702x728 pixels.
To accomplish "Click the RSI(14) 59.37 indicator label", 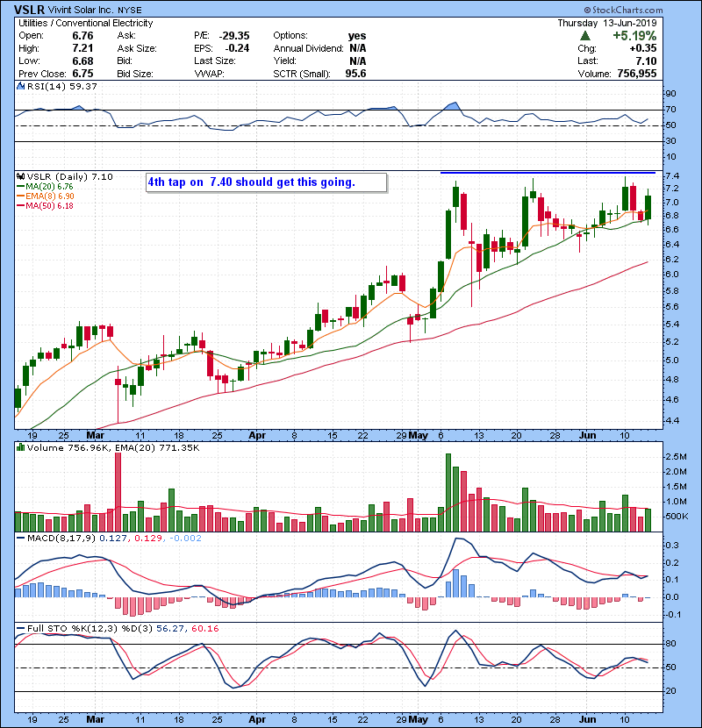I will click(61, 86).
